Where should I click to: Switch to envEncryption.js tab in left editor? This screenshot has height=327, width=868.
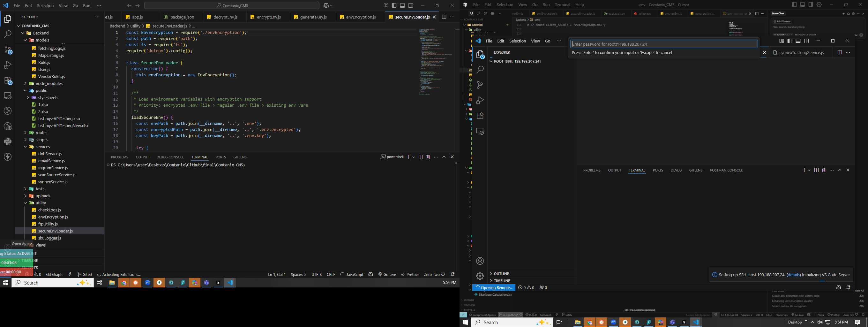click(361, 17)
